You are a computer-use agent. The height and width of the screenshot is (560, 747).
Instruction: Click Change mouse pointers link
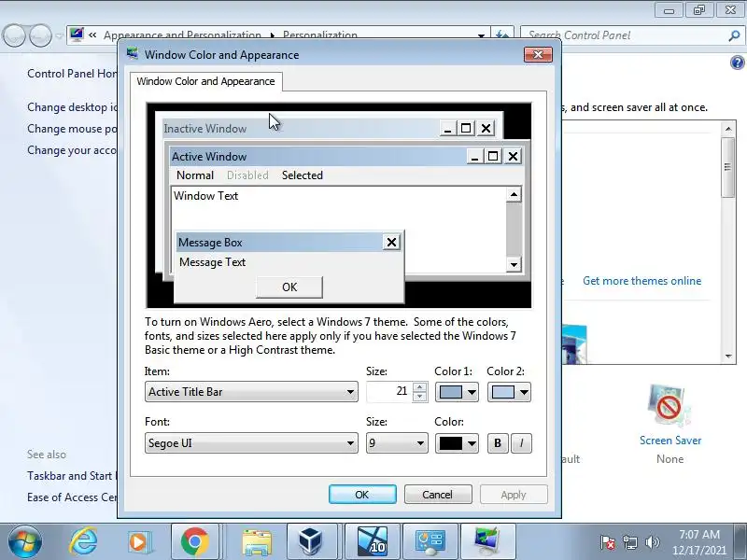[x=73, y=129]
